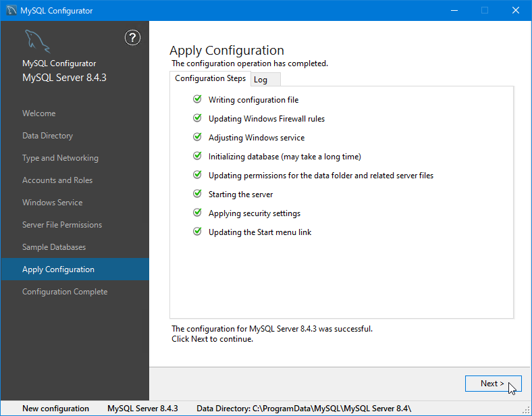
Task: Click 'New configuration' in status bar
Action: 55,409
